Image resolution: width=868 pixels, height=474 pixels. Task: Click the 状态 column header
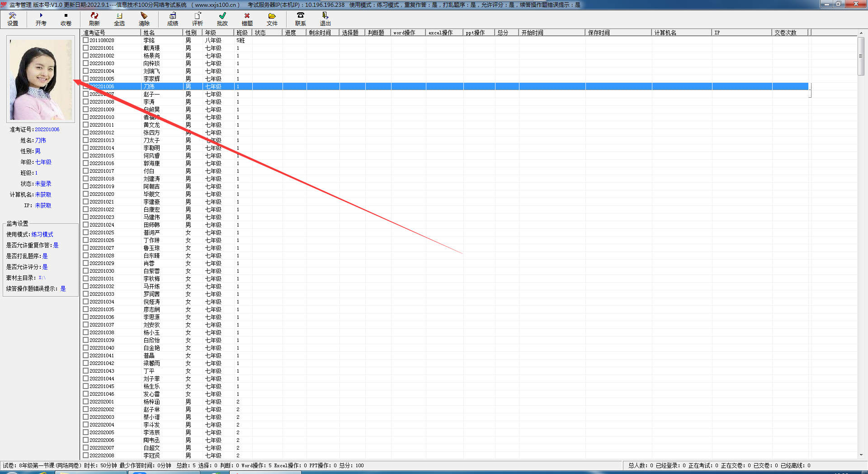267,33
